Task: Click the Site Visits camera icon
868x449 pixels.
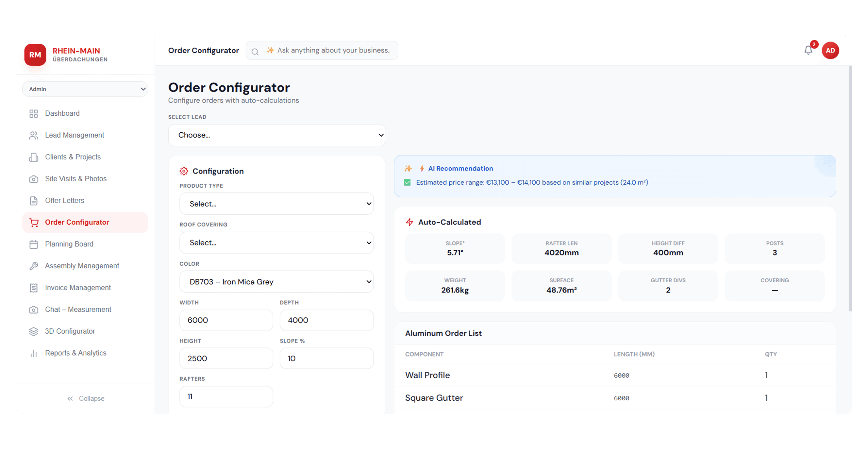Action: point(33,179)
